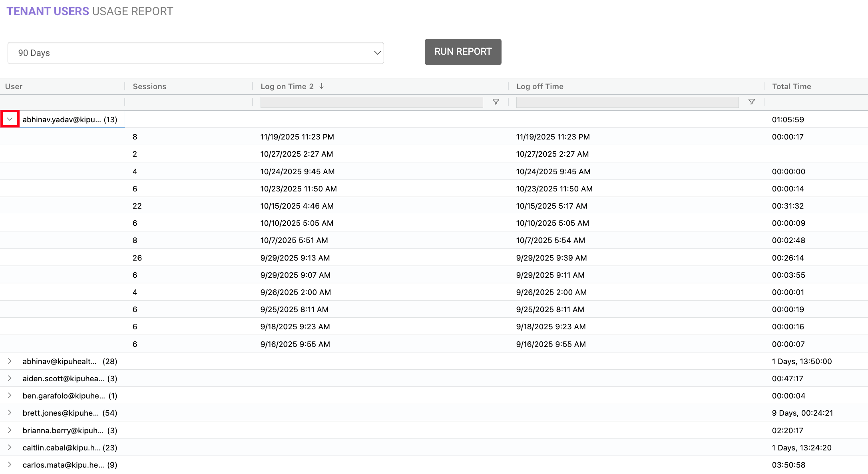This screenshot has width=868, height=474.
Task: Open the 90 Days period dropdown
Action: pyautogui.click(x=196, y=53)
